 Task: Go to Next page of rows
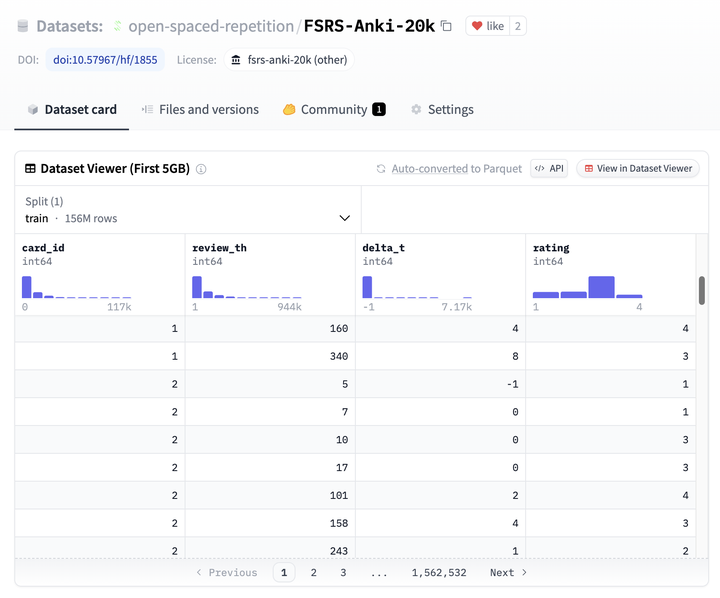coord(508,573)
